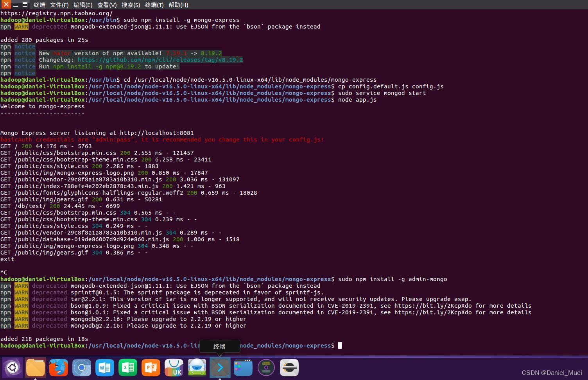
Task: Open the Word-style writer app icon
Action: pos(105,367)
